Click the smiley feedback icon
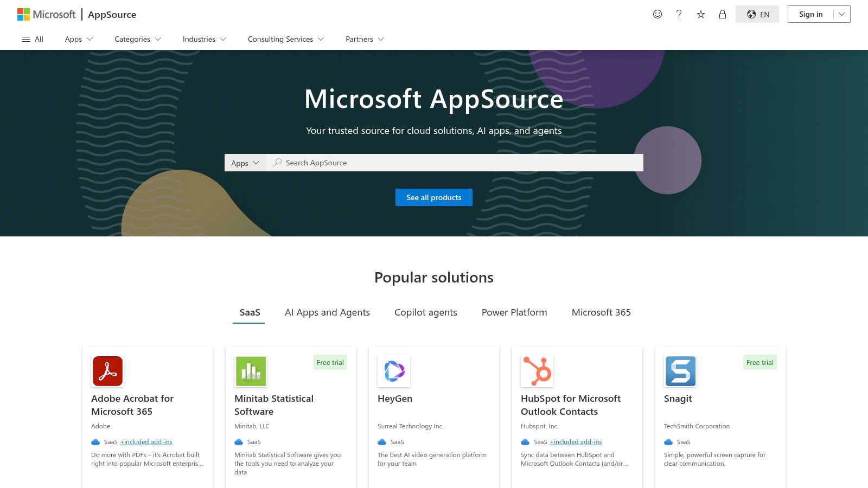 658,15
